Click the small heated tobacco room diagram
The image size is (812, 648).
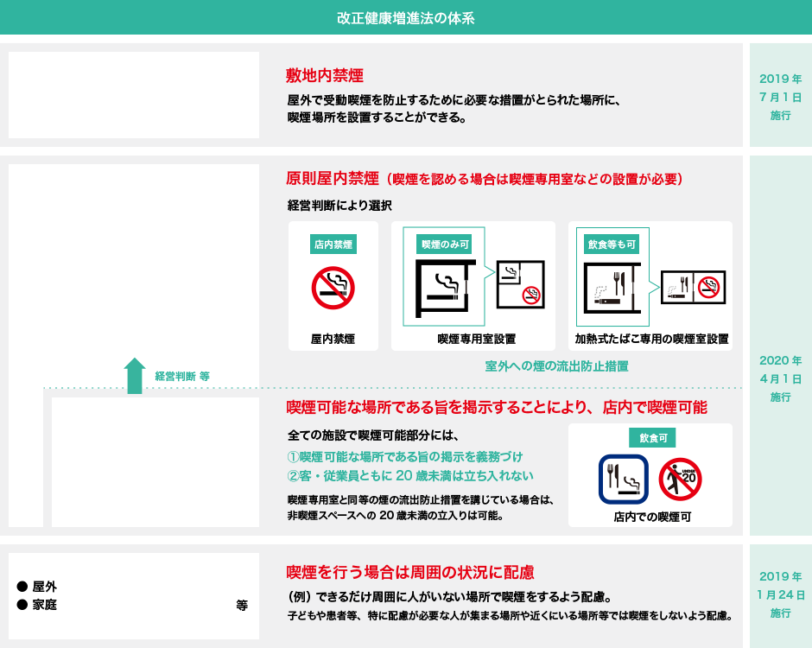tap(693, 288)
